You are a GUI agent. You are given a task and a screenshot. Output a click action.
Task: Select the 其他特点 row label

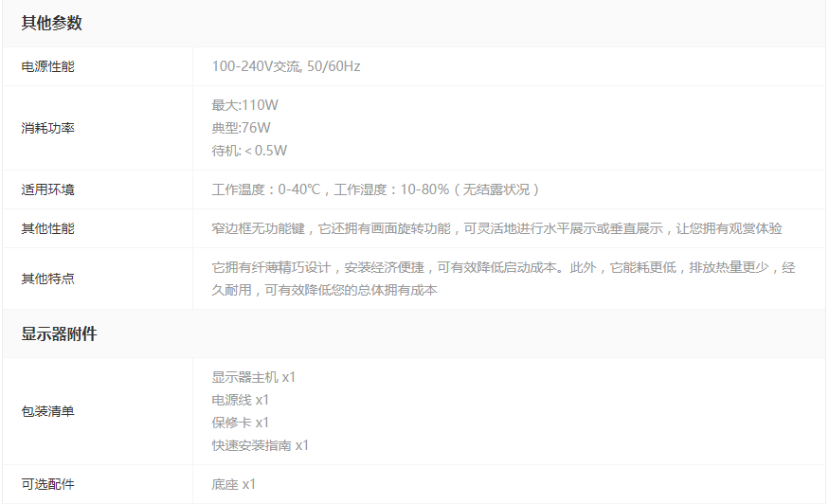[48, 279]
